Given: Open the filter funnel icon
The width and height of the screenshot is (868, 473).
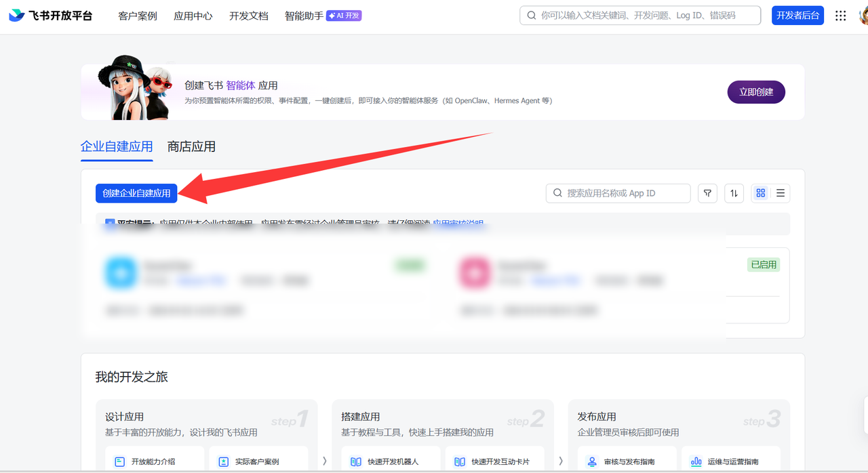Looking at the screenshot, I should tap(708, 193).
